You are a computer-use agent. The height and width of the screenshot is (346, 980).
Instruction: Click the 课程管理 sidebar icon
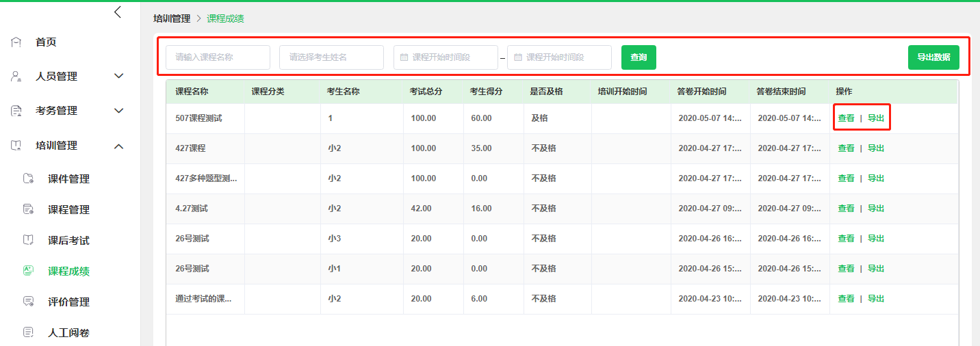29,210
